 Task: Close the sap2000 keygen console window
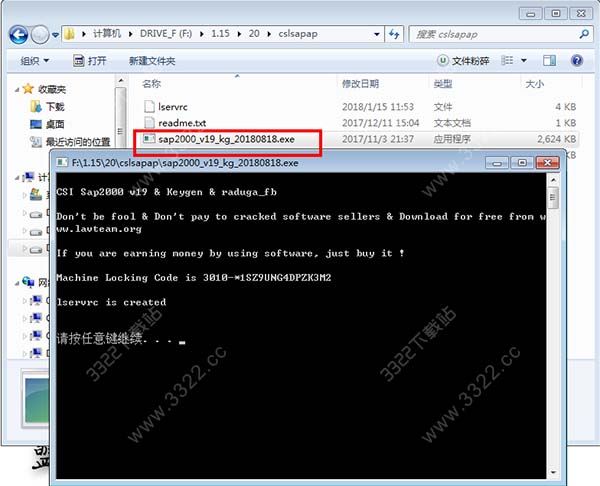pyautogui.click(x=548, y=163)
